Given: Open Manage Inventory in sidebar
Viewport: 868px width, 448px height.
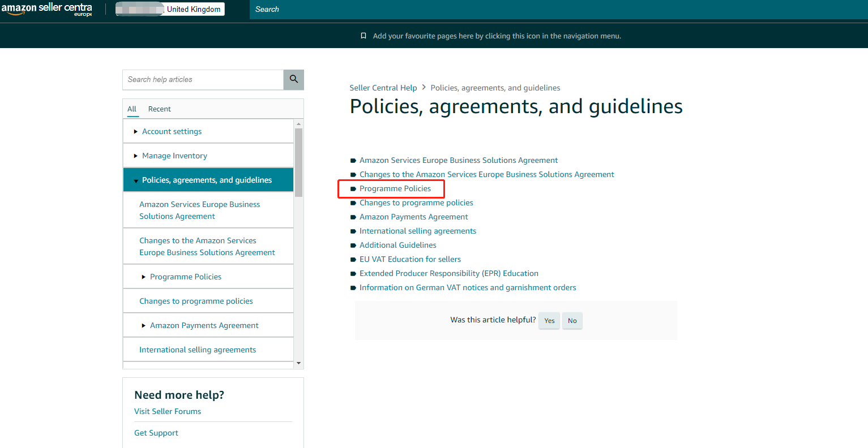Looking at the screenshot, I should click(174, 156).
